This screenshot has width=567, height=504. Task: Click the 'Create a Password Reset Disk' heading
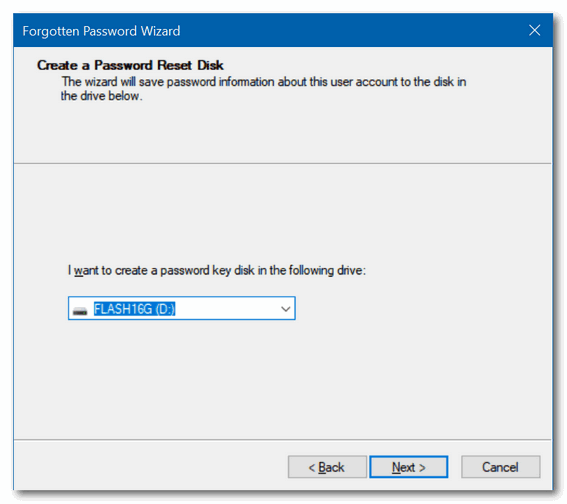(x=130, y=65)
